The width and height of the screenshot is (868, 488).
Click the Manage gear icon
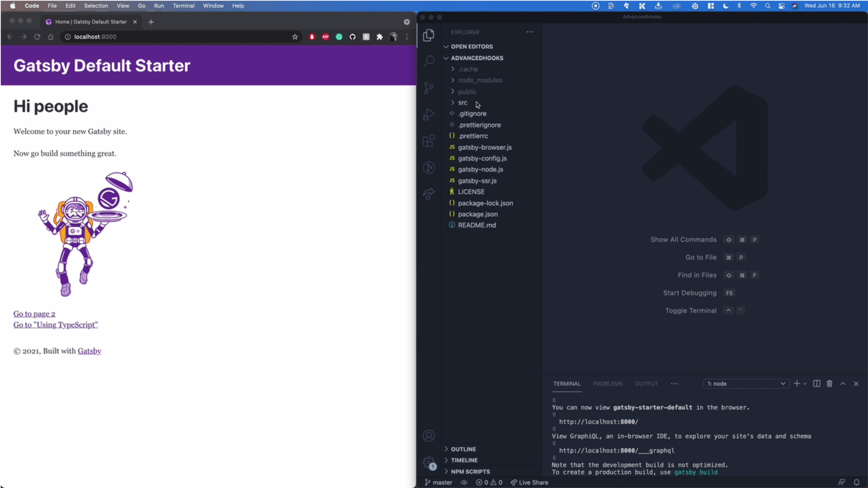coord(429,463)
